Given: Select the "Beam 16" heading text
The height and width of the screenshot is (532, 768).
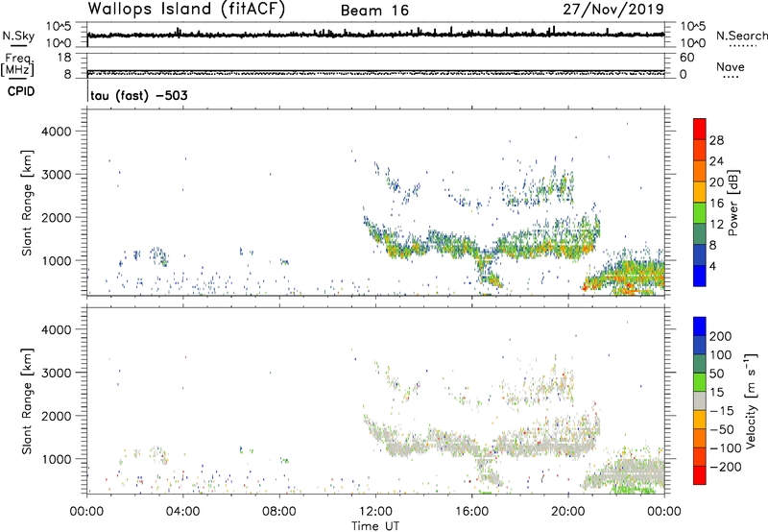Looking at the screenshot, I should 374,11.
